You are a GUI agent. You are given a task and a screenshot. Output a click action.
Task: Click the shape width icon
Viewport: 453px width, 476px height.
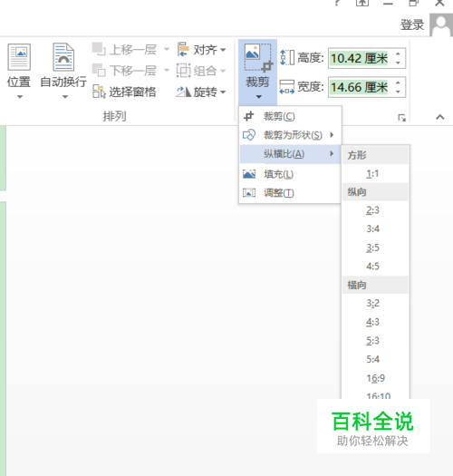(x=287, y=87)
